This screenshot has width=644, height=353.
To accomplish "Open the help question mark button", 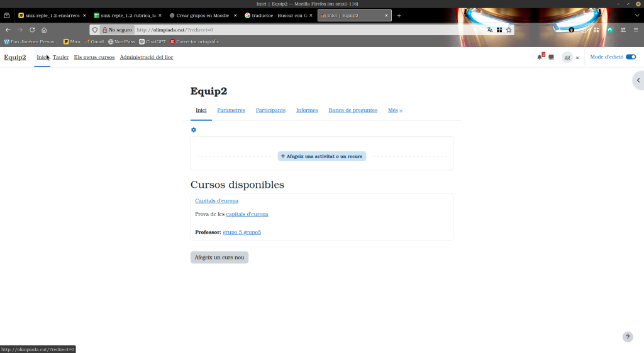I will (628, 337).
